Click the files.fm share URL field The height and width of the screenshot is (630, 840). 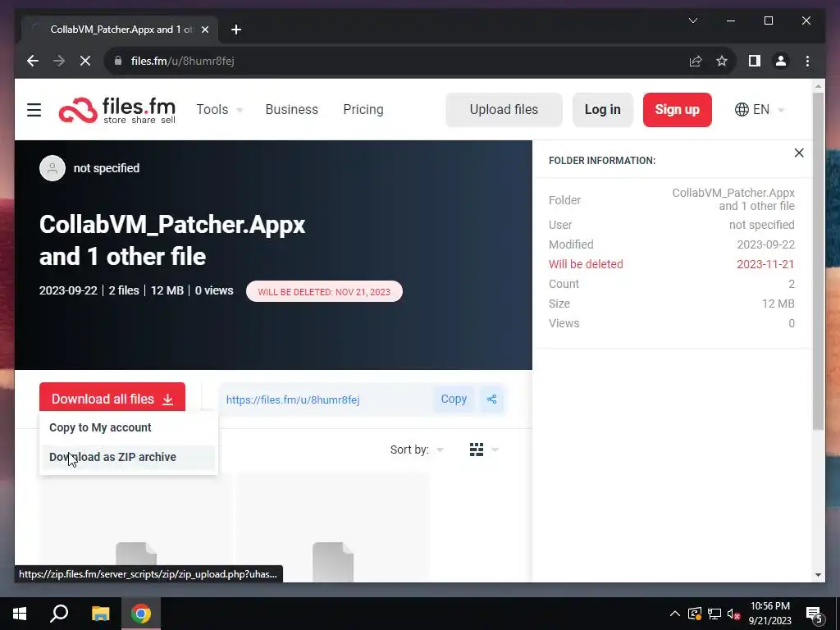(x=326, y=399)
